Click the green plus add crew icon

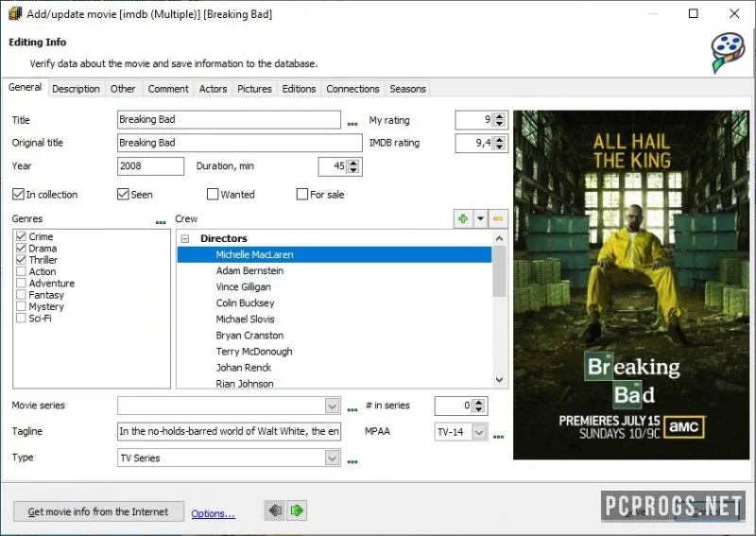click(x=463, y=218)
